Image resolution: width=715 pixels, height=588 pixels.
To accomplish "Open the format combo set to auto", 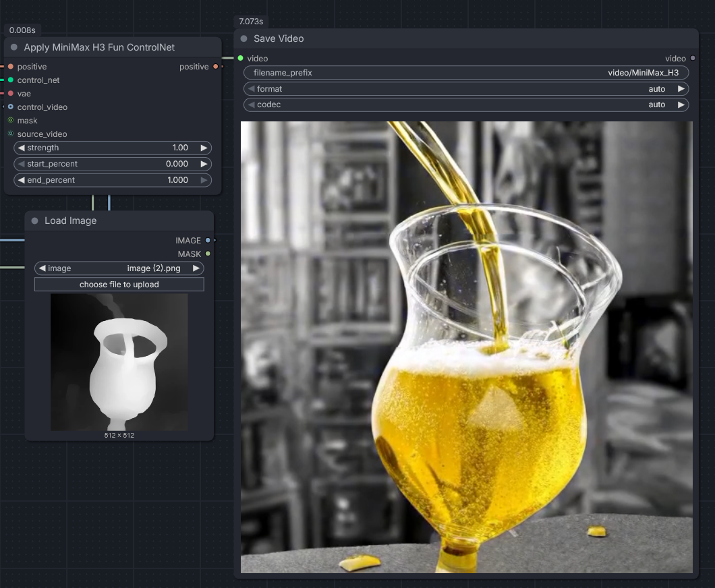I will 466,89.
